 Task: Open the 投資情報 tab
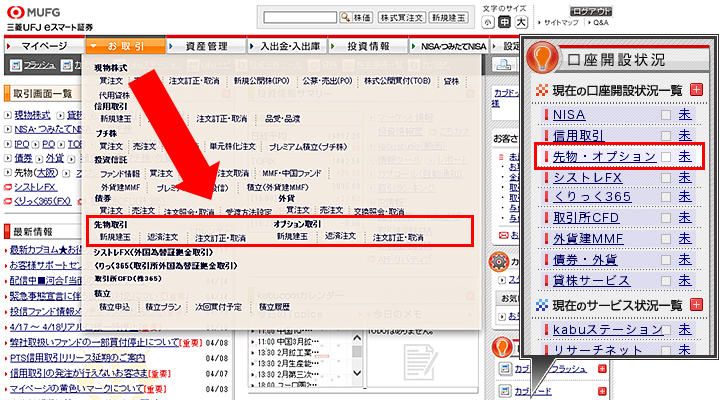368,46
